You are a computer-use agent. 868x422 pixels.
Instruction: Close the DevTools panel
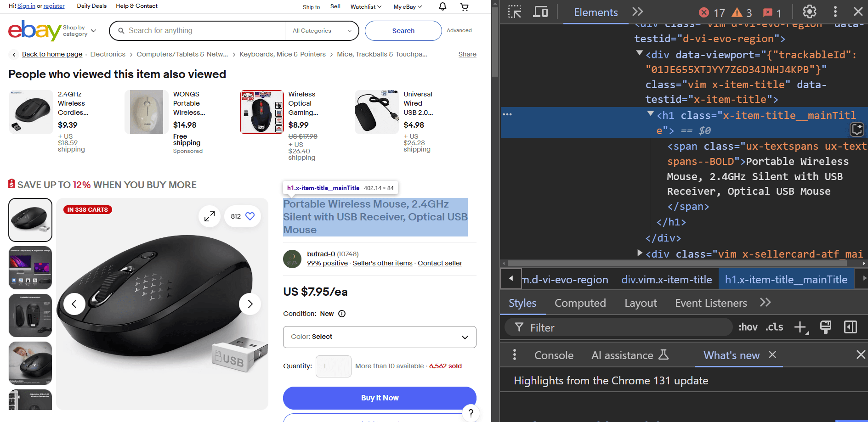(x=858, y=12)
